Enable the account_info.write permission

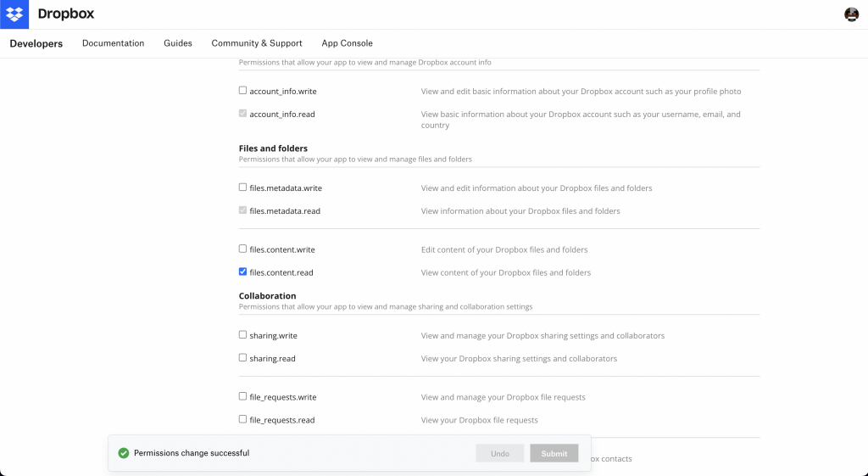tap(243, 91)
